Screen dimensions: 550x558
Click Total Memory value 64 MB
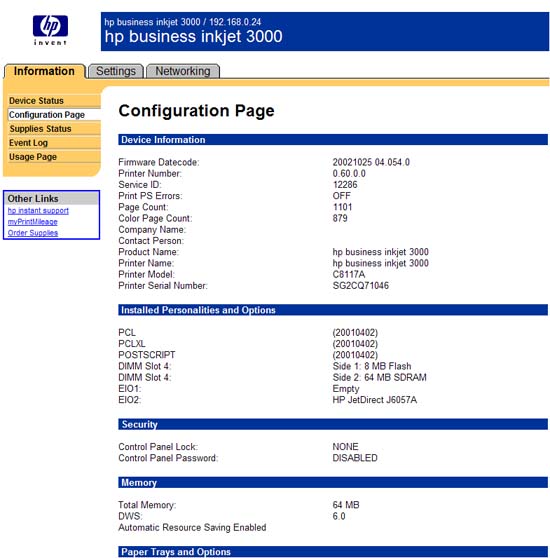pyautogui.click(x=346, y=505)
